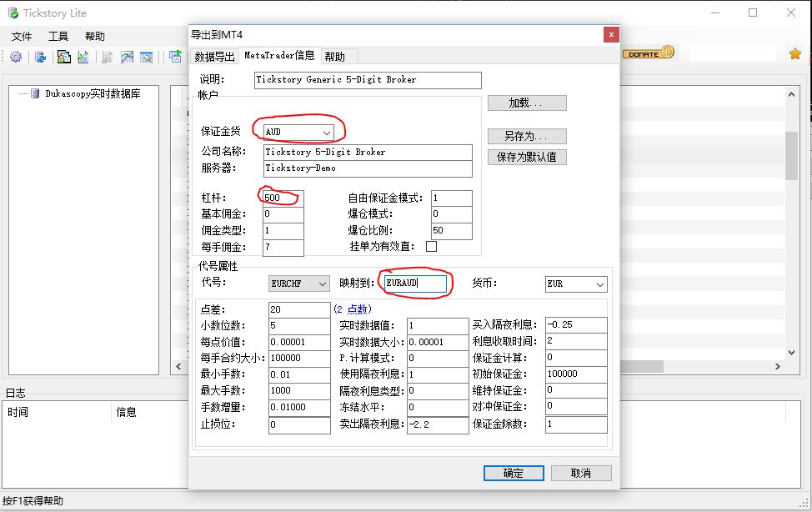
Task: Click the 小数位数 field showing 5
Action: tap(299, 326)
